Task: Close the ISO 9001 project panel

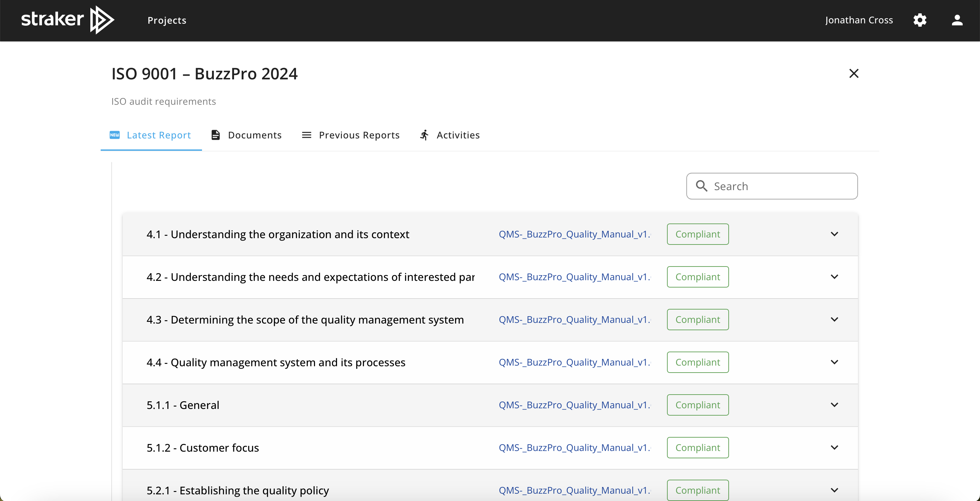Action: (854, 73)
